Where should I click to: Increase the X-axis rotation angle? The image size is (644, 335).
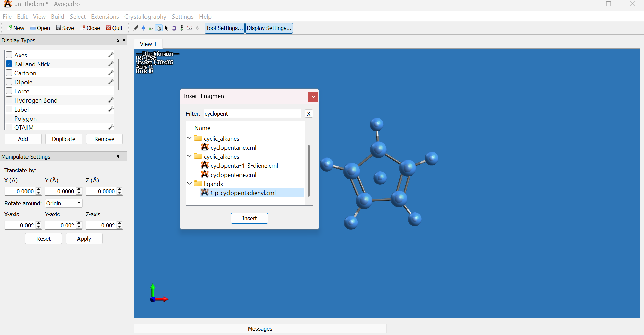pyautogui.click(x=39, y=223)
